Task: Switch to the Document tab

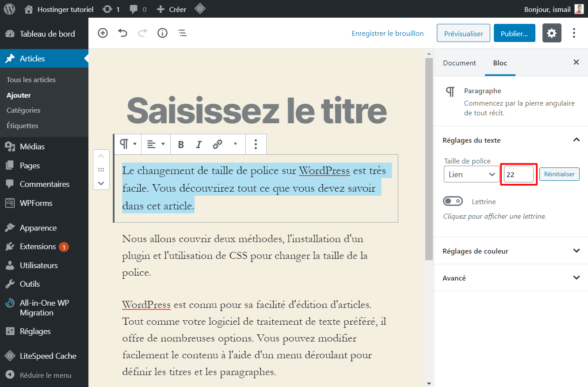Action: [459, 63]
